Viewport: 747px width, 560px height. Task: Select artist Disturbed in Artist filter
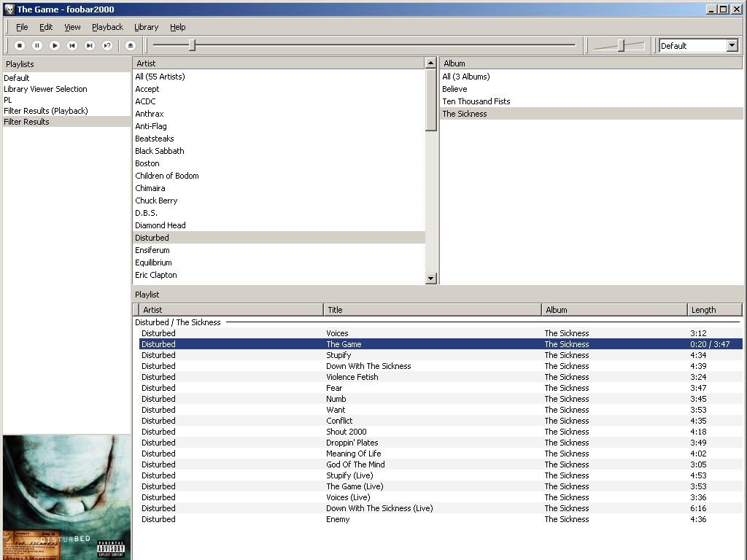279,237
